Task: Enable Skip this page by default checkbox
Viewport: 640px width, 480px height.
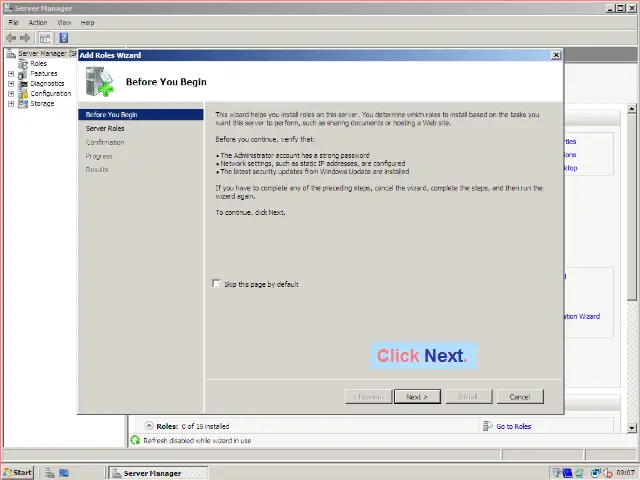Action: 216,284
